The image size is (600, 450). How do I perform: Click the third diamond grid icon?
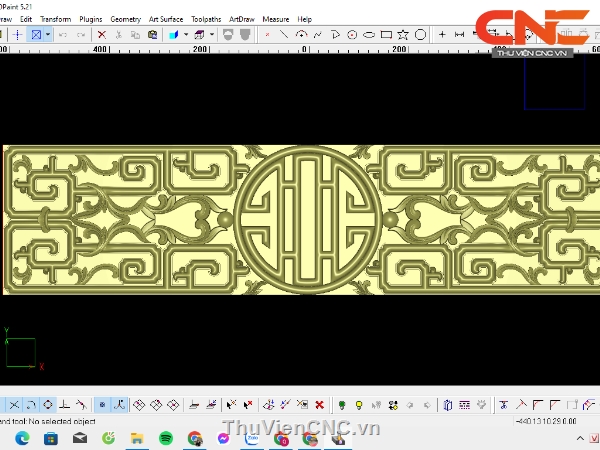[173, 405]
